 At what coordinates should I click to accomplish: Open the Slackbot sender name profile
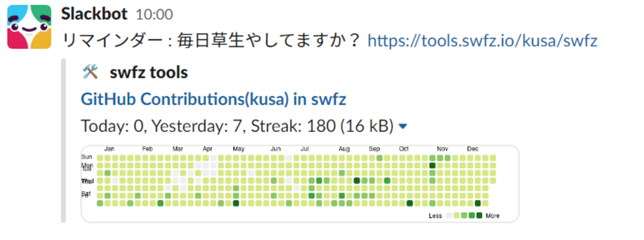[94, 14]
